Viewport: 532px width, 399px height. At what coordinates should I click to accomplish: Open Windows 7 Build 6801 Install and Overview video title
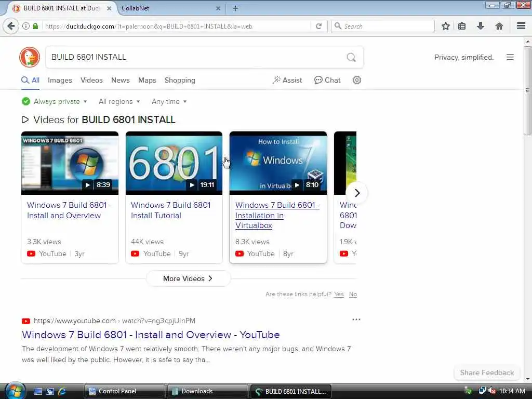[x=69, y=210]
